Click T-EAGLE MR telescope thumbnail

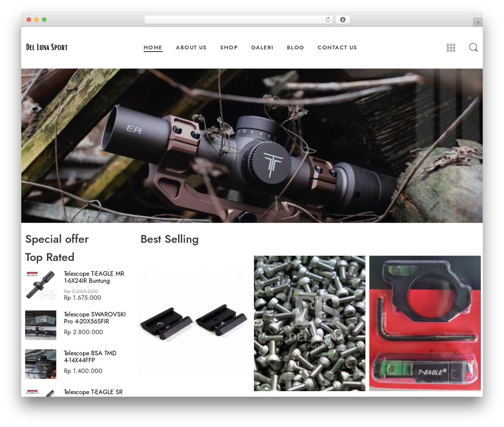41,285
